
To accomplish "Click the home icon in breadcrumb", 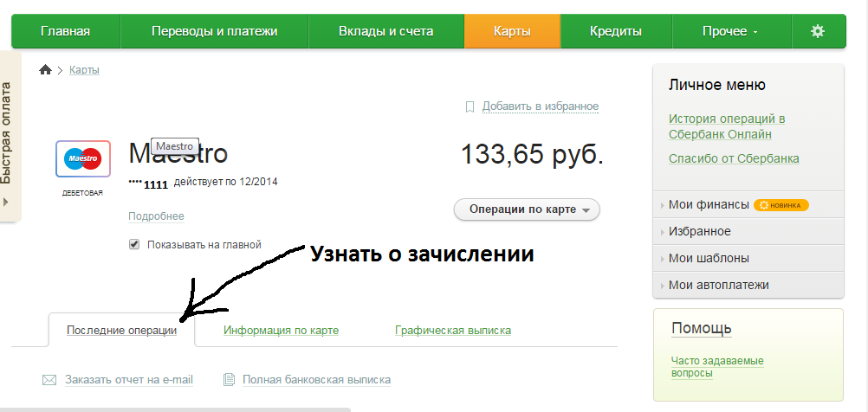I will click(x=45, y=70).
